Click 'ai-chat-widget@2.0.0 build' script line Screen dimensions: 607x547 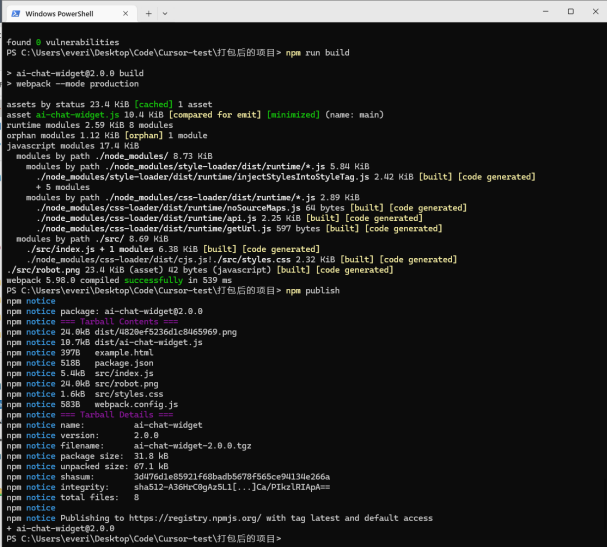[75, 73]
